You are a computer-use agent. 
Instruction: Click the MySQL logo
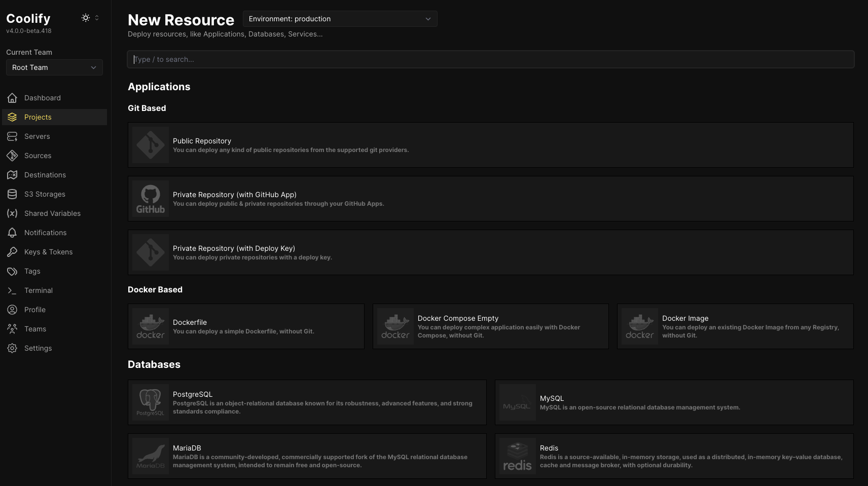pyautogui.click(x=518, y=402)
